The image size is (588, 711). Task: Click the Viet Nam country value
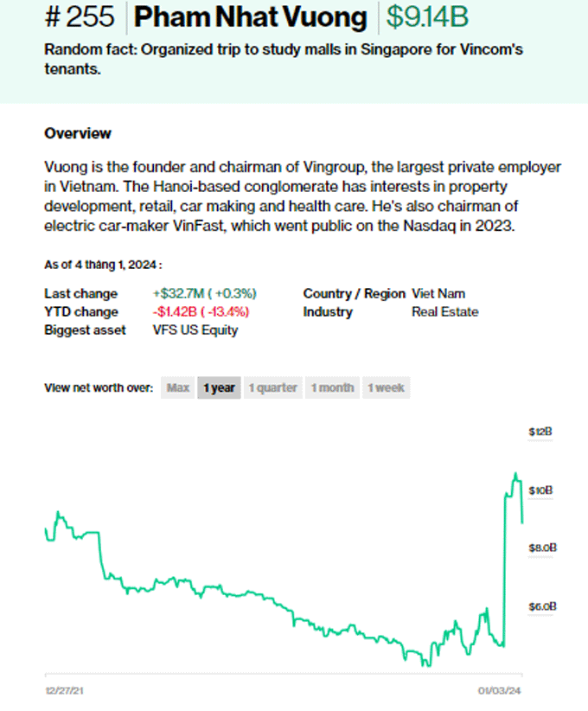point(438,293)
